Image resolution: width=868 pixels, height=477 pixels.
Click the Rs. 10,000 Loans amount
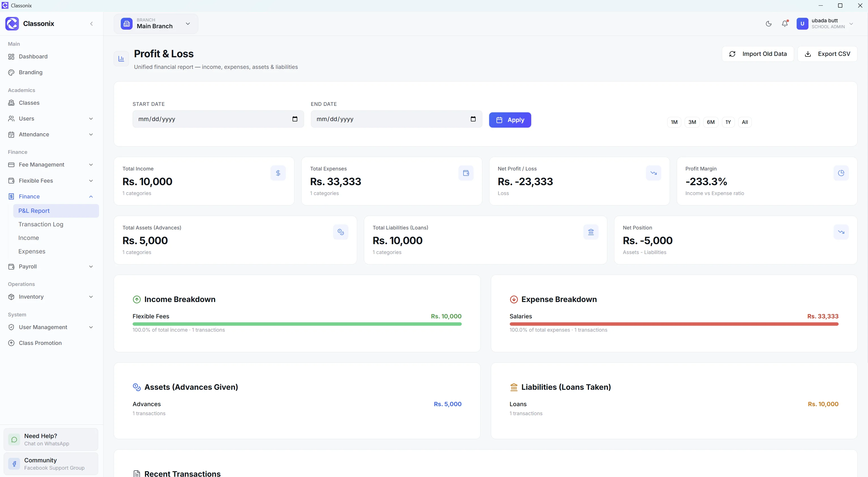pyautogui.click(x=823, y=404)
